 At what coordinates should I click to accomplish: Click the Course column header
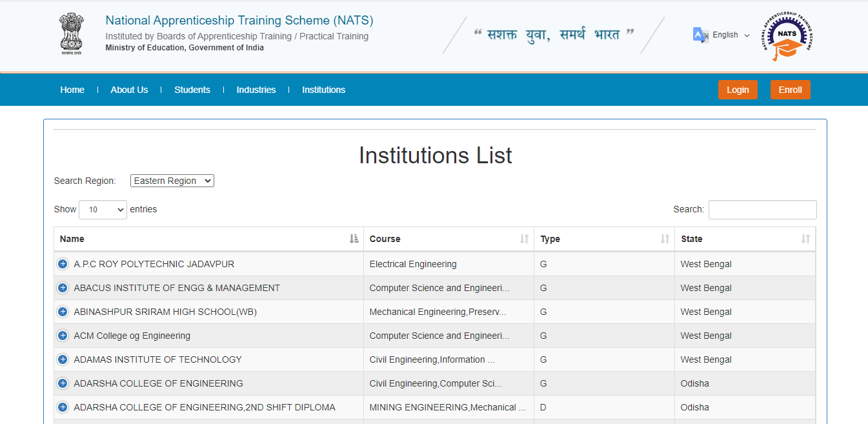coord(449,239)
